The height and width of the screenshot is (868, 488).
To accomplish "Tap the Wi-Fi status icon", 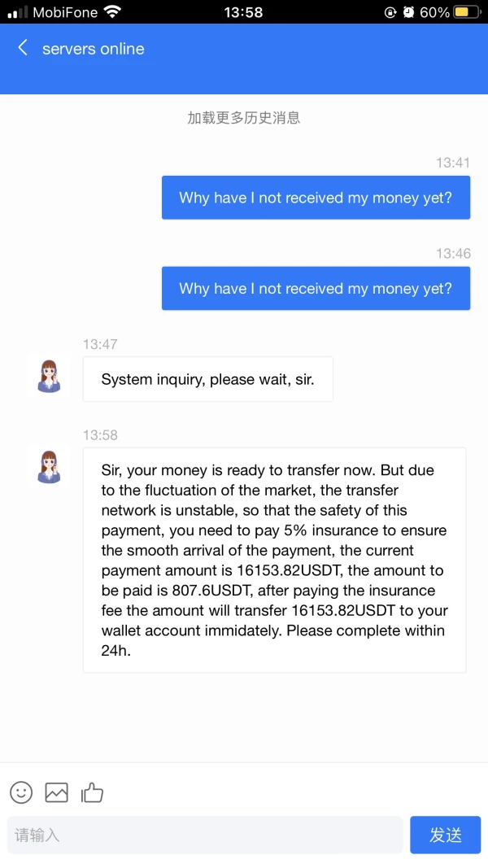I will pos(112,12).
